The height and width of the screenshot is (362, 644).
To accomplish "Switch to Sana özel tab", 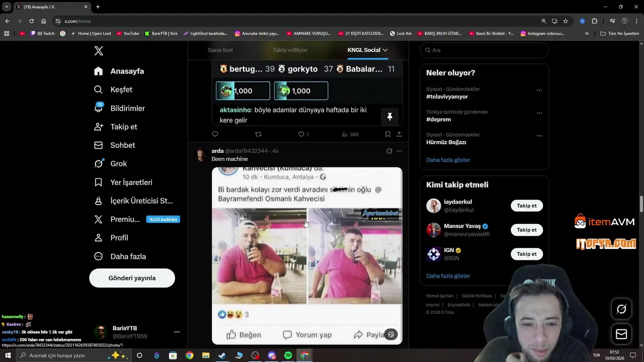I will pyautogui.click(x=220, y=50).
